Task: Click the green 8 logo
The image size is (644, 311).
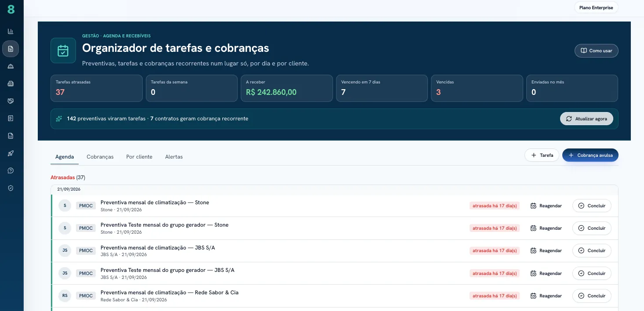Action: [x=11, y=9]
